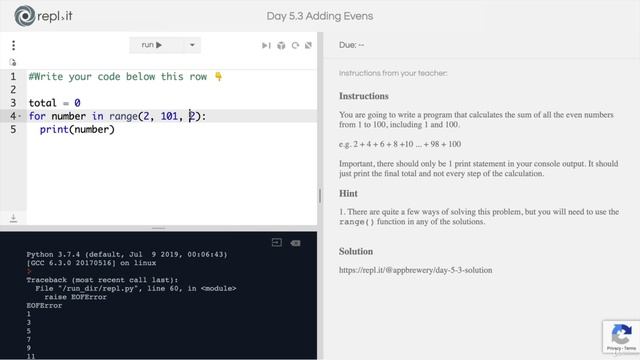
Task: Collapse the fold arrow on line 4
Action: (20, 116)
